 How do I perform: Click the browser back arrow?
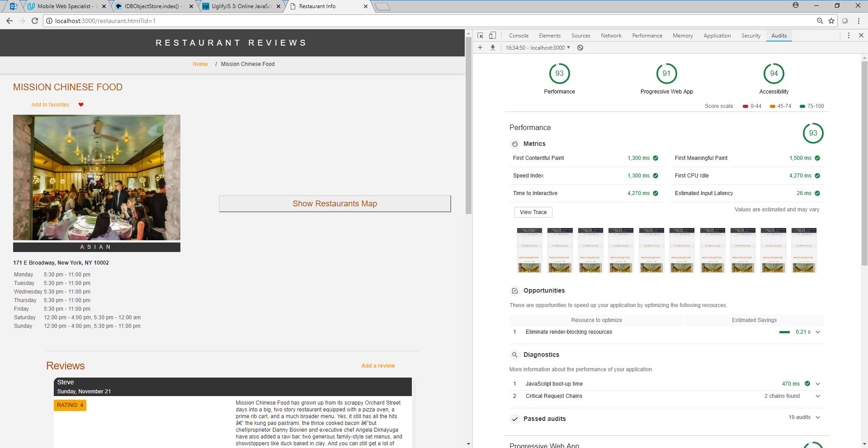(x=9, y=21)
